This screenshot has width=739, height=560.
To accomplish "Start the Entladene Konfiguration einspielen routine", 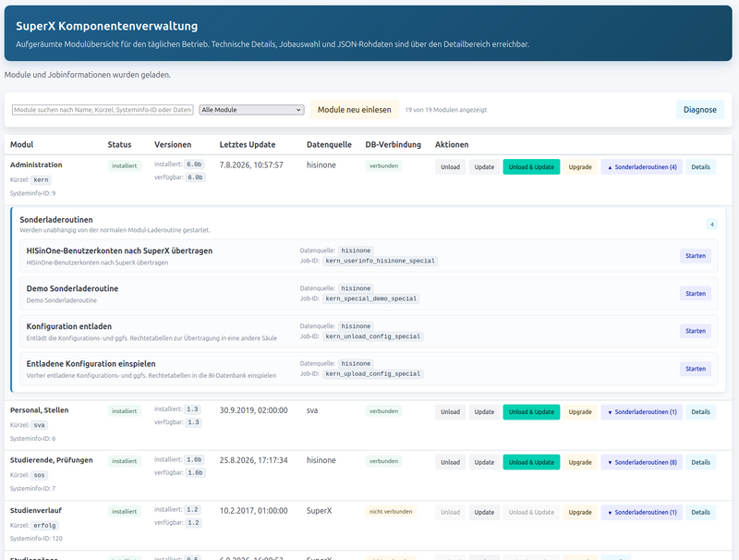I will pos(696,369).
